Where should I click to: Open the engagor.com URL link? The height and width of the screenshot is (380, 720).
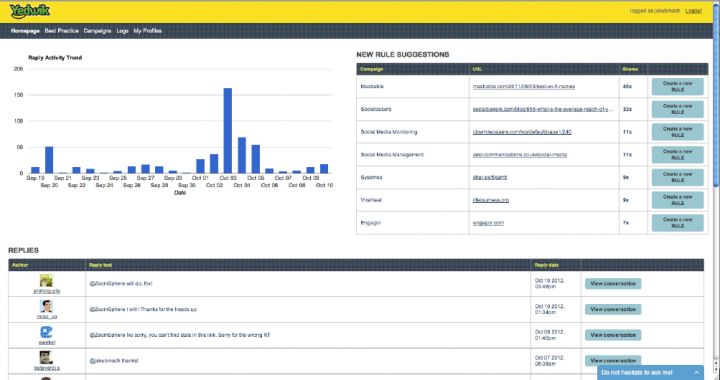(488, 223)
